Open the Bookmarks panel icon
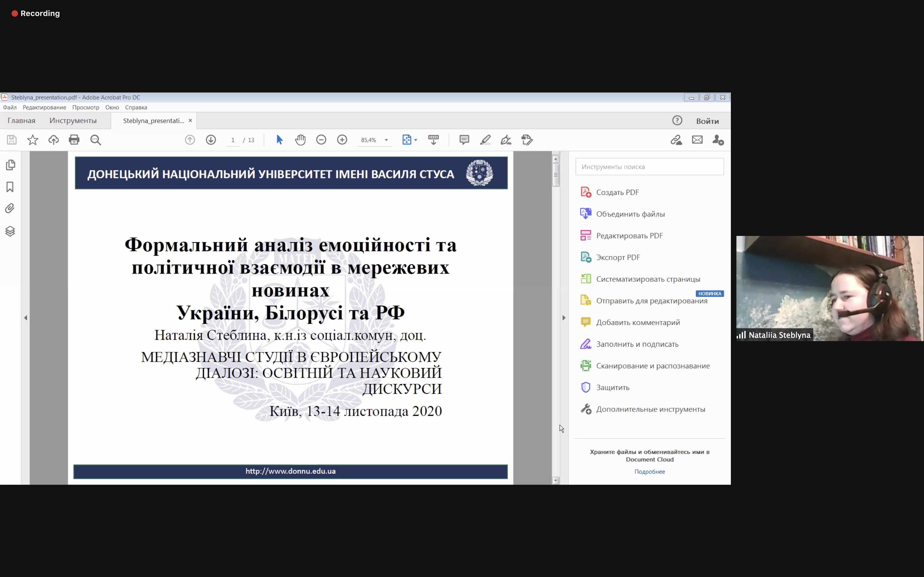The width and height of the screenshot is (924, 577). (x=10, y=187)
